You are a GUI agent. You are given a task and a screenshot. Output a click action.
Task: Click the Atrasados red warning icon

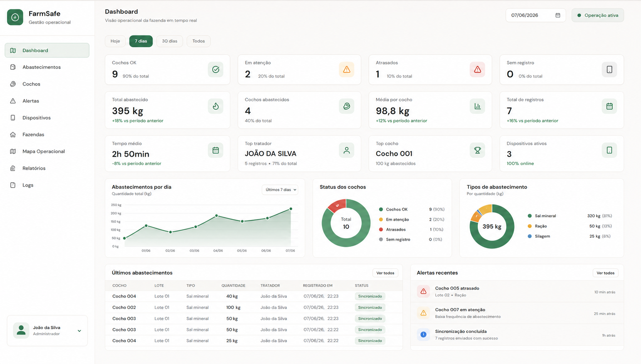coord(477,70)
